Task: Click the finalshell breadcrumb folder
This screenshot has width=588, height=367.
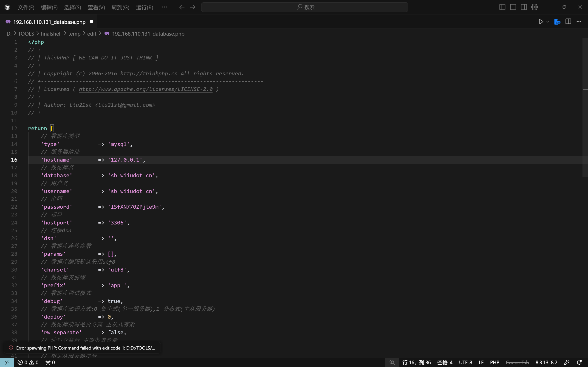Action: [51, 34]
